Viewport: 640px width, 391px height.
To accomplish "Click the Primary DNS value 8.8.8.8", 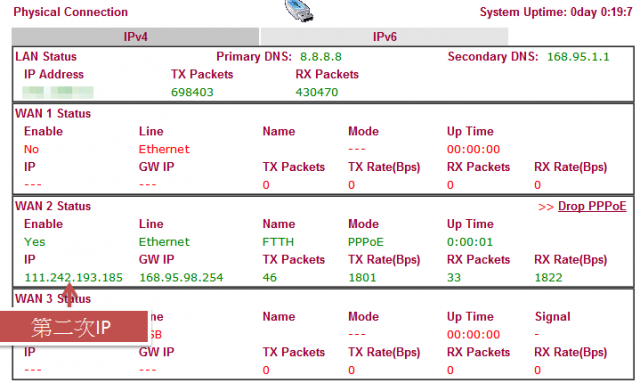I will click(x=321, y=57).
